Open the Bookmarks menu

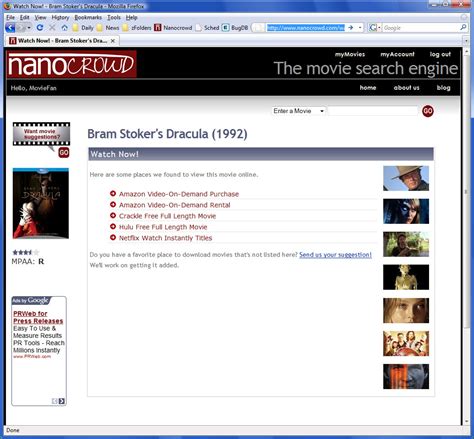click(88, 17)
